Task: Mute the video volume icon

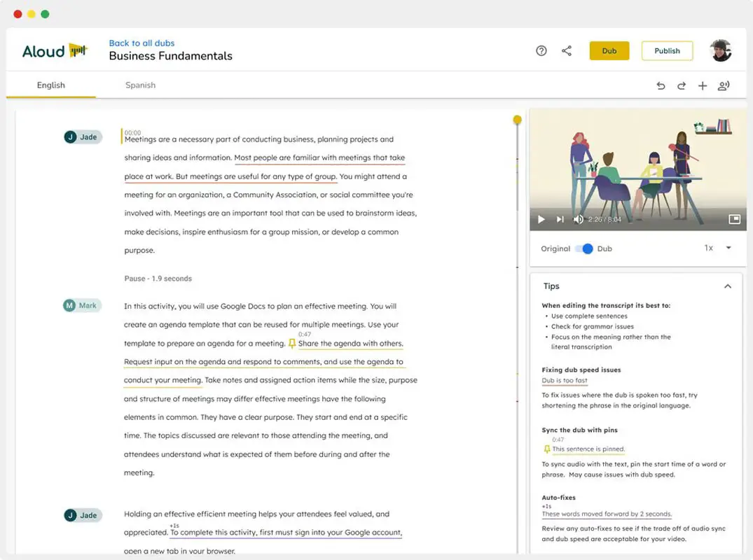Action: (578, 219)
